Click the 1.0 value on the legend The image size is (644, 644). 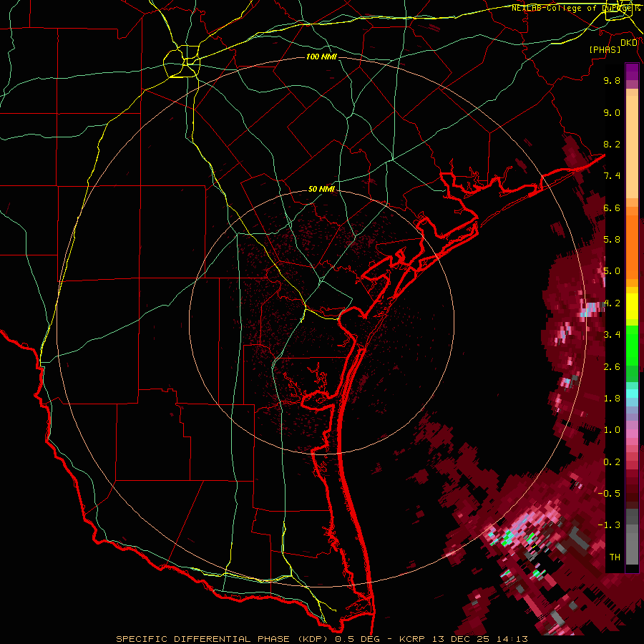coord(612,430)
